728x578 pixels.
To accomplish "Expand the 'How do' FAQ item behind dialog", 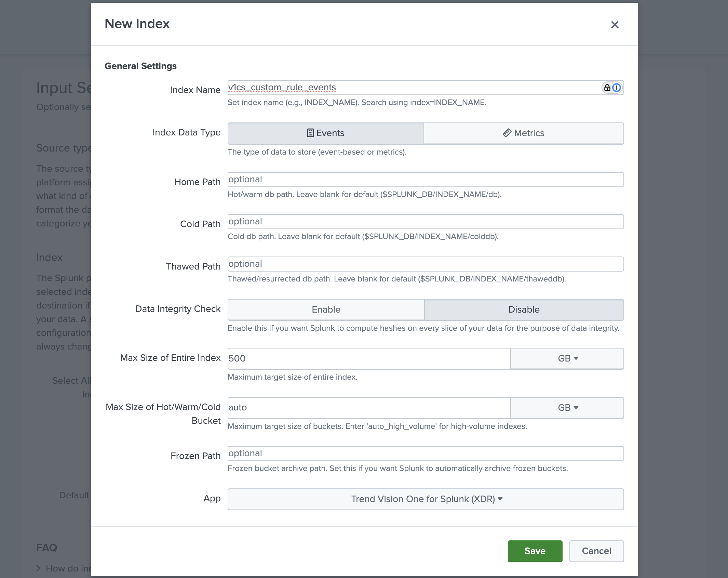I will (64, 568).
